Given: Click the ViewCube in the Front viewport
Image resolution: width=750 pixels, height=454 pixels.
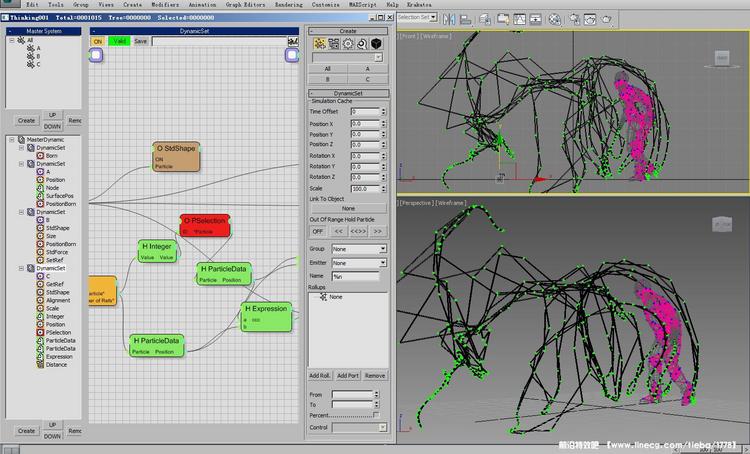Looking at the screenshot, I should coord(722,59).
